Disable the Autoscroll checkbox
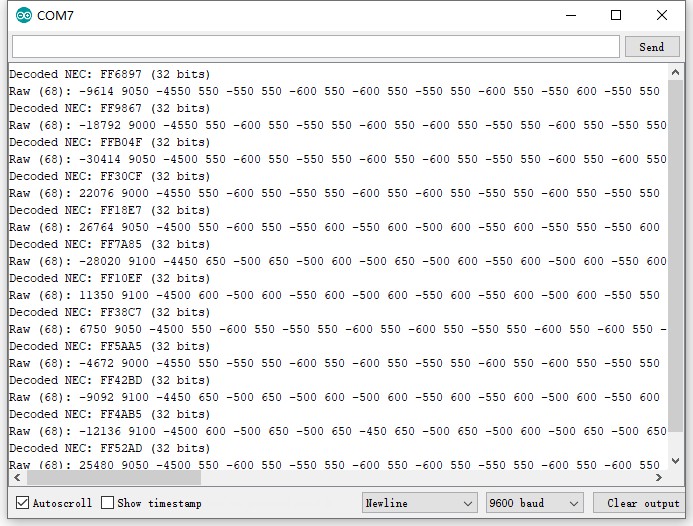Image resolution: width=693 pixels, height=526 pixels. pos(22,503)
